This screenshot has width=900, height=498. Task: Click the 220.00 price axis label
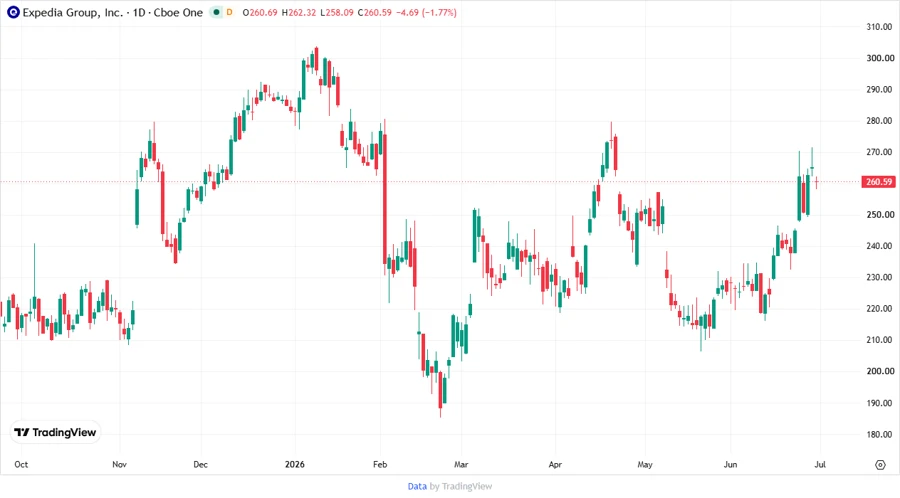[x=880, y=309]
